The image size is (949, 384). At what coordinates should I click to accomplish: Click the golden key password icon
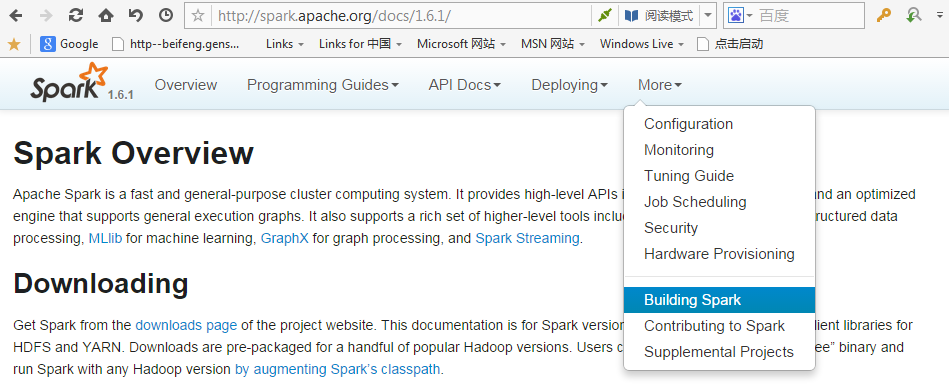pyautogui.click(x=884, y=16)
